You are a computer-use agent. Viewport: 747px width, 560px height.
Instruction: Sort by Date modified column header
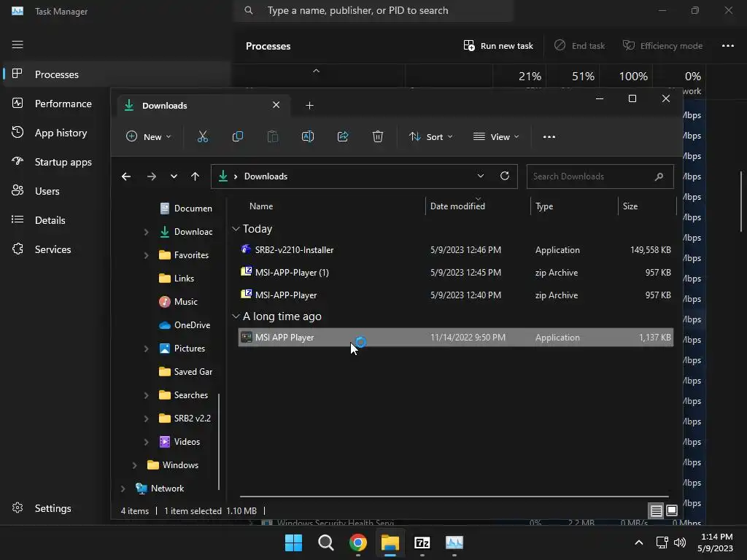click(478, 206)
